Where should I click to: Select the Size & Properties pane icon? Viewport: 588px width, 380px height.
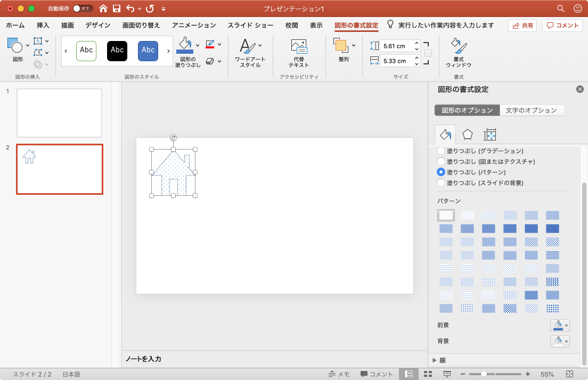pos(490,134)
